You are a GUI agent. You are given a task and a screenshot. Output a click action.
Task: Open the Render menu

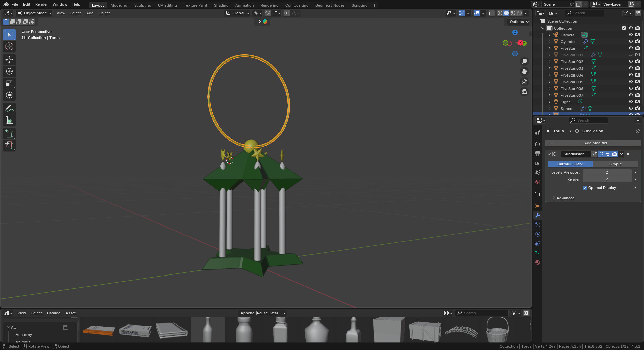41,4
